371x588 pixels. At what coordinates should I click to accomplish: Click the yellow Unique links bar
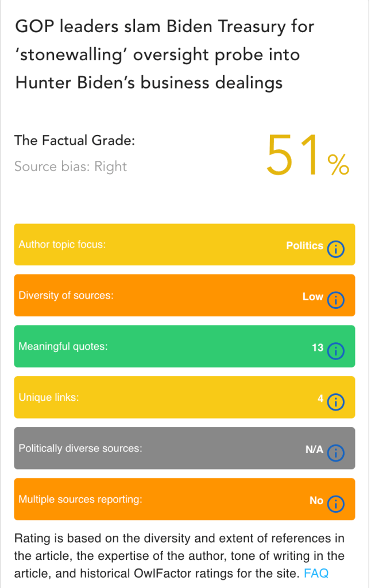pos(172,397)
